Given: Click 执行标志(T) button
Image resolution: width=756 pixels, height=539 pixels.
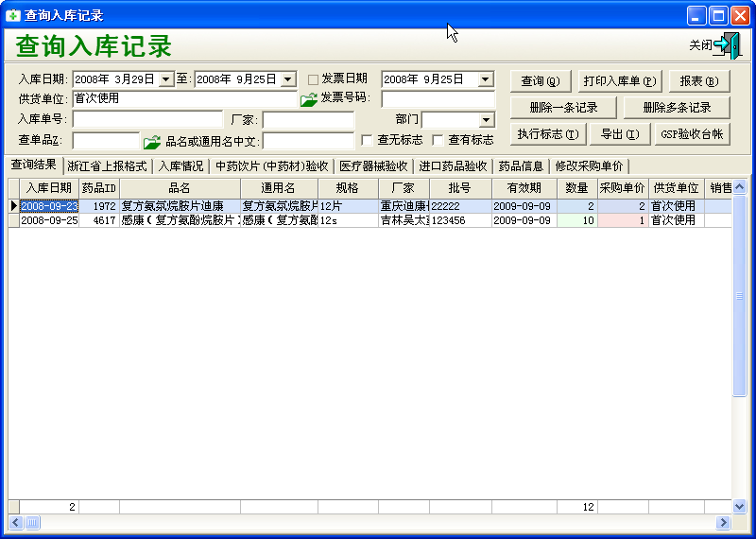Looking at the screenshot, I should click(x=548, y=134).
